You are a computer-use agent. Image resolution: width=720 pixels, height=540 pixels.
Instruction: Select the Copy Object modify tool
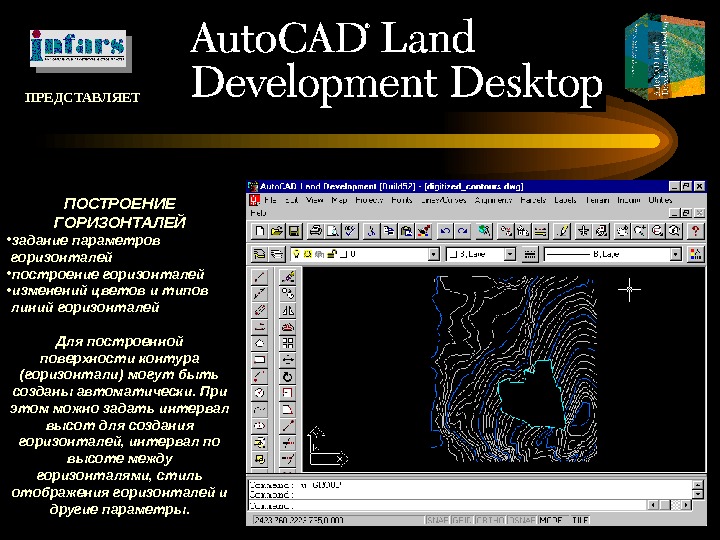(288, 293)
